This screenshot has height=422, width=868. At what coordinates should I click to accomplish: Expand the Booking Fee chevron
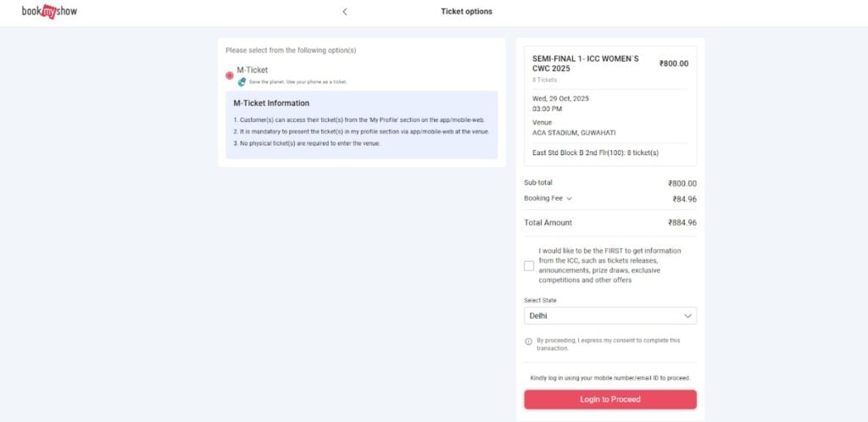pos(569,198)
